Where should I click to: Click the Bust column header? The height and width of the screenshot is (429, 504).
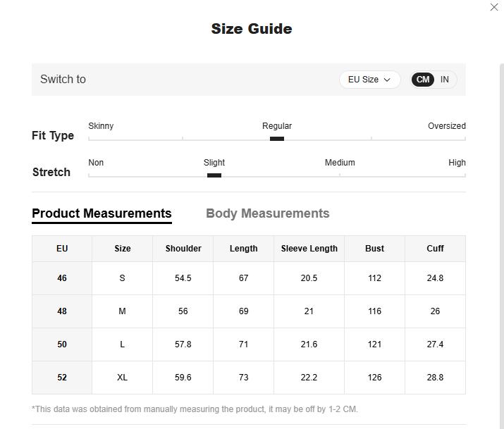click(374, 249)
